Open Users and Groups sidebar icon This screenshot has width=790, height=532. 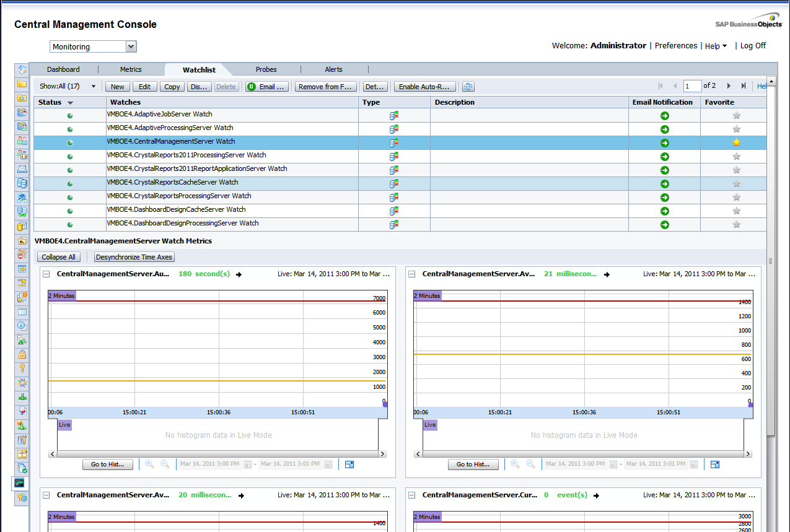point(22,141)
